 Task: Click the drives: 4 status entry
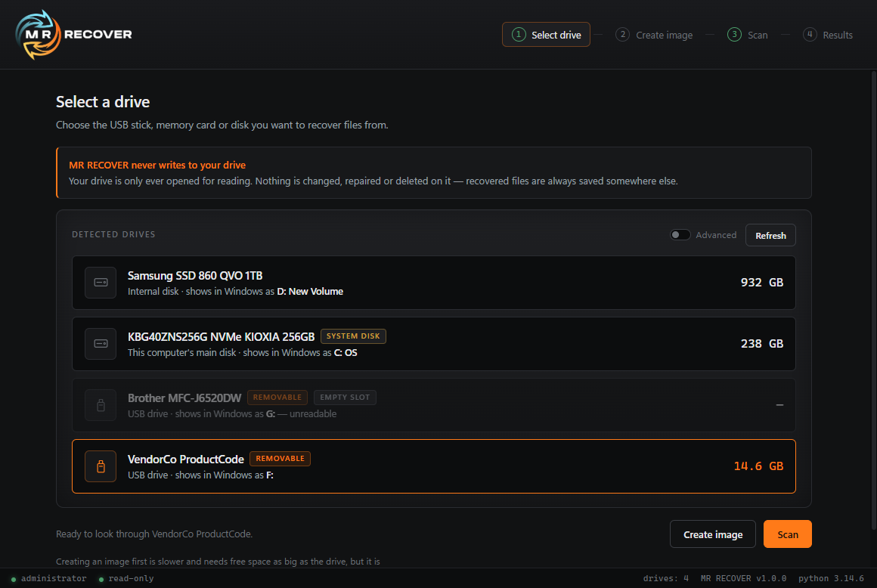coord(665,579)
